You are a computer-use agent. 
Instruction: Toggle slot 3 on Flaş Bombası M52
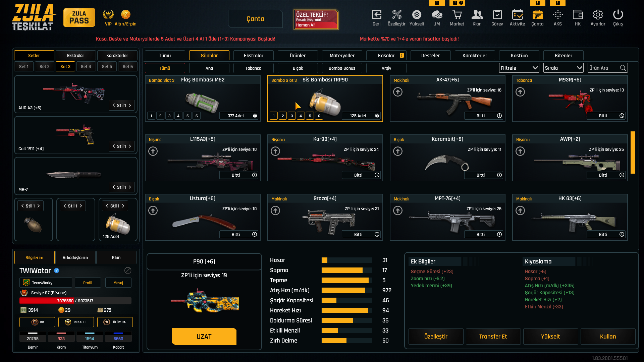coord(169,116)
